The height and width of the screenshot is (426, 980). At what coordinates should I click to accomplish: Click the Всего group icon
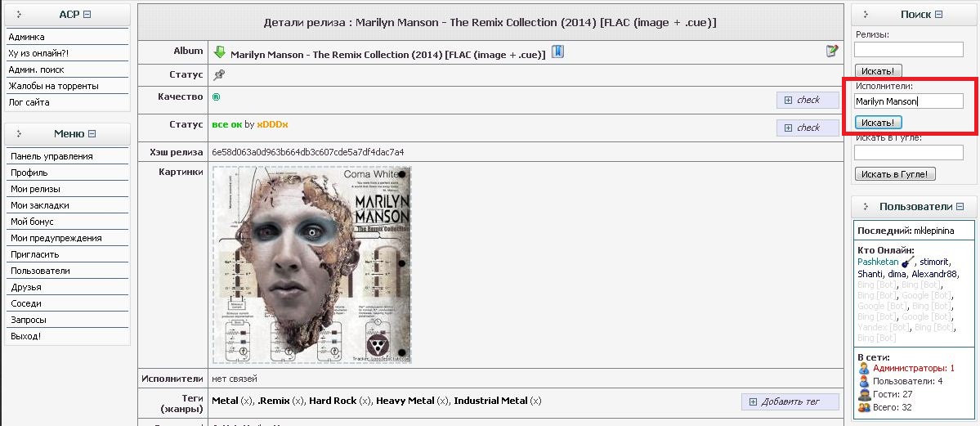(865, 407)
